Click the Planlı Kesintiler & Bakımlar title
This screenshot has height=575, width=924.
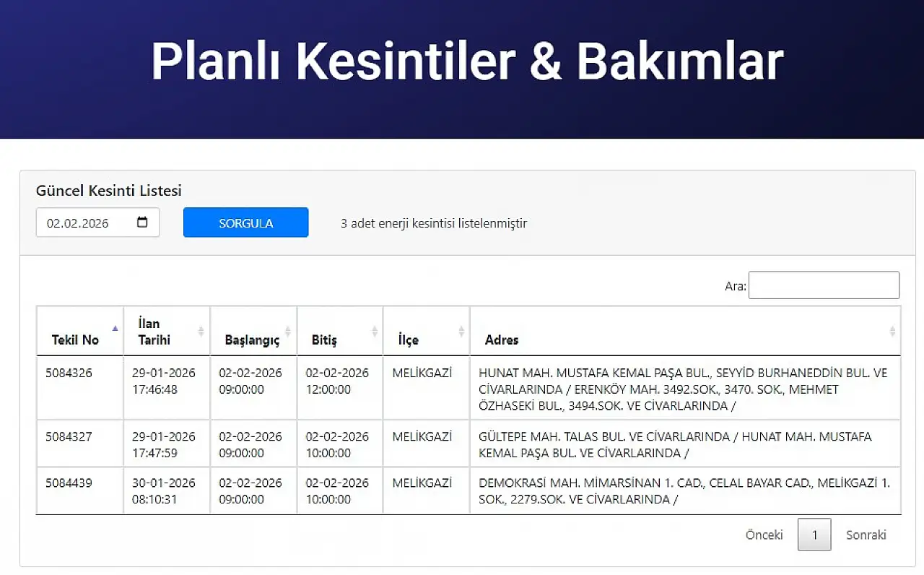click(467, 61)
